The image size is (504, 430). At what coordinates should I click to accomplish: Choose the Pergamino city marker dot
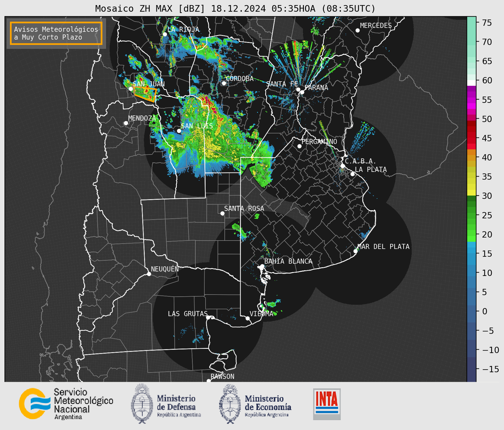point(299,146)
